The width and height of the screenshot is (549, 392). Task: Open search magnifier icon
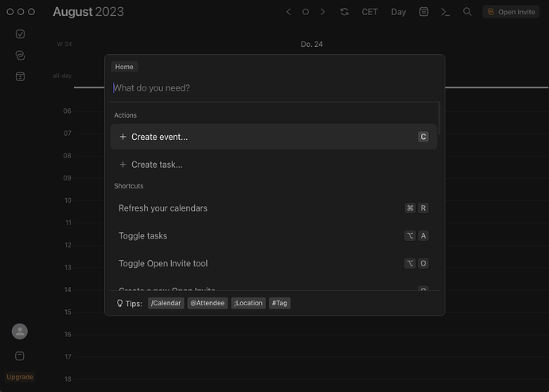[x=467, y=12]
